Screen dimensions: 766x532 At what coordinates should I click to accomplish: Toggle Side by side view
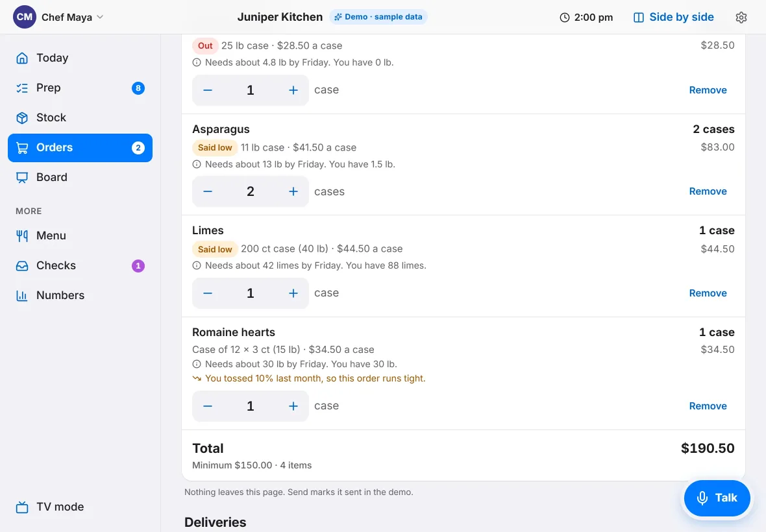(x=674, y=18)
